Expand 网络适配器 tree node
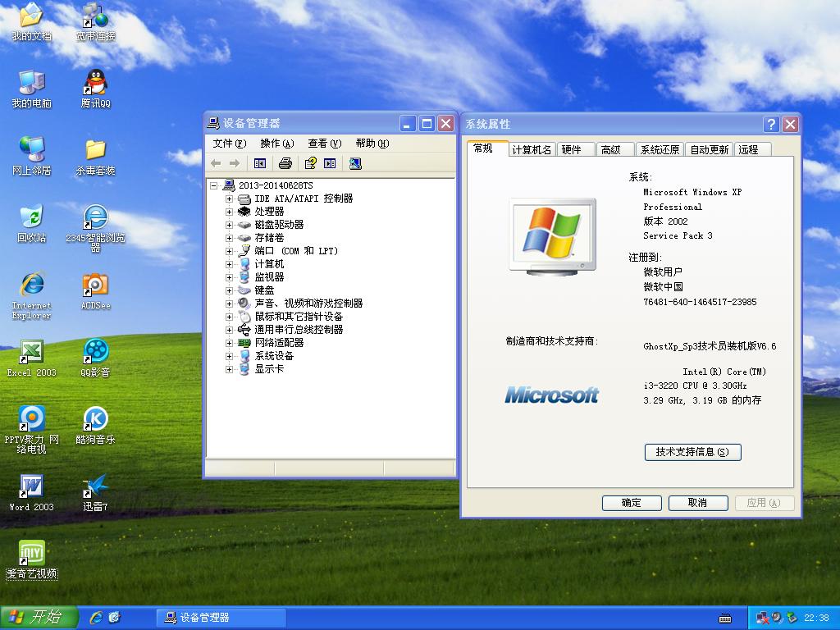Image resolution: width=840 pixels, height=630 pixels. tap(229, 343)
